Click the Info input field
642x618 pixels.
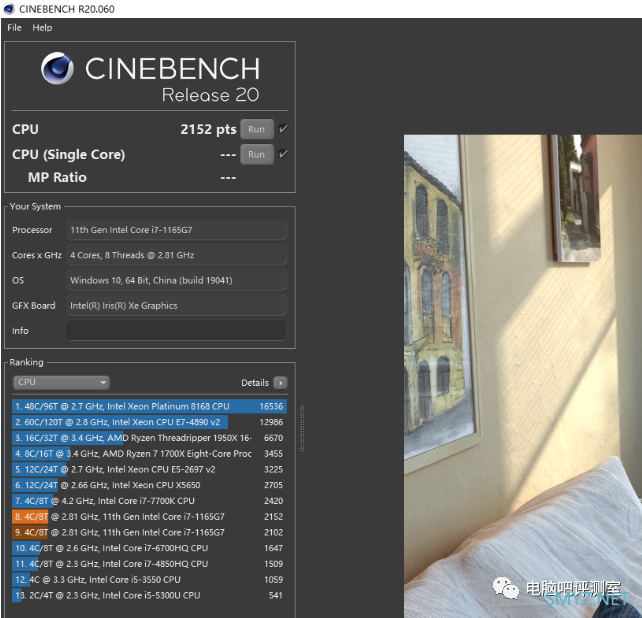pyautogui.click(x=176, y=331)
